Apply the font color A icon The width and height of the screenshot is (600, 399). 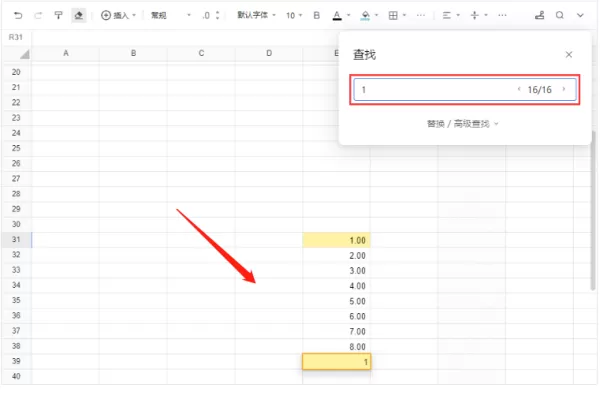(337, 15)
